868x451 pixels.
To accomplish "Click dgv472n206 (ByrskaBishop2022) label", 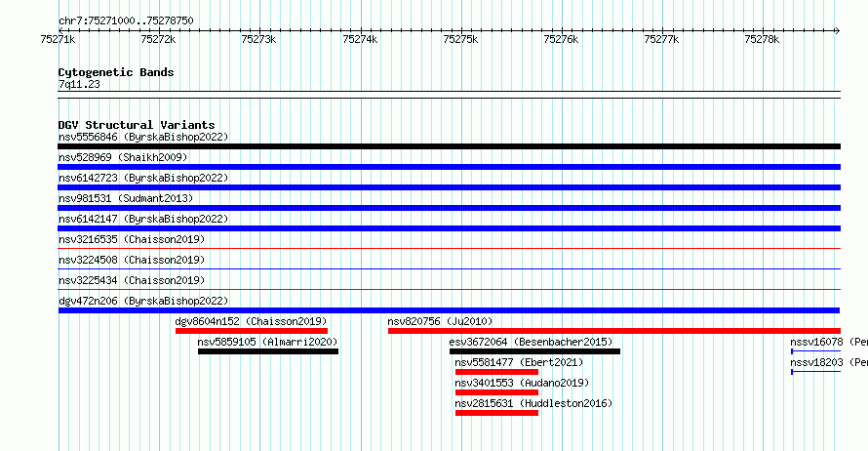I will coord(143,301).
